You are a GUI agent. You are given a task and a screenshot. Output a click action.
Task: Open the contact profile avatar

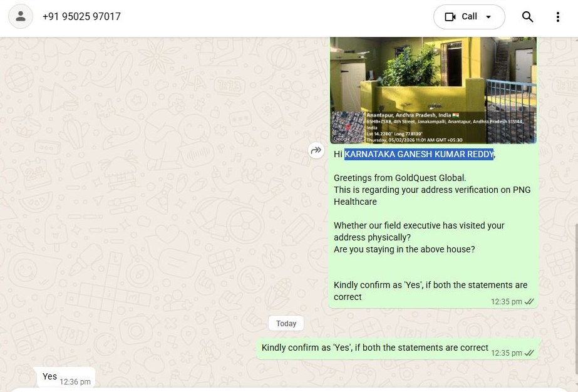[x=21, y=16]
